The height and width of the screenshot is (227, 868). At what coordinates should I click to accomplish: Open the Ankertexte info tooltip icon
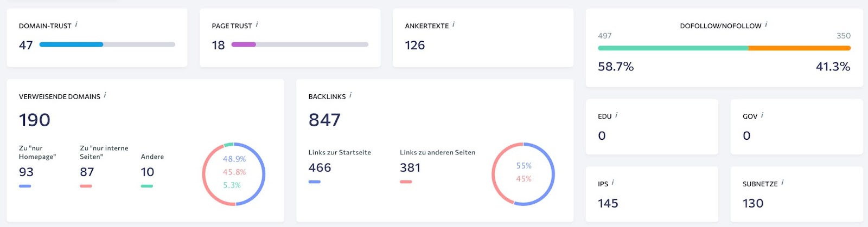click(x=454, y=24)
